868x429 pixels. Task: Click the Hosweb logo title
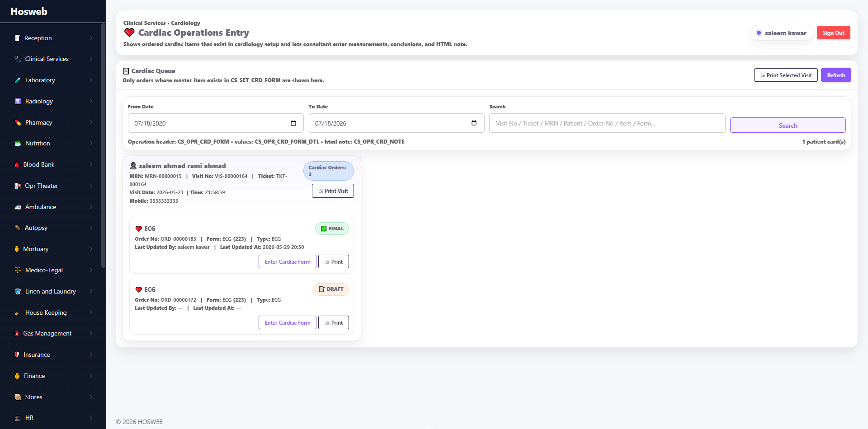[x=29, y=11]
